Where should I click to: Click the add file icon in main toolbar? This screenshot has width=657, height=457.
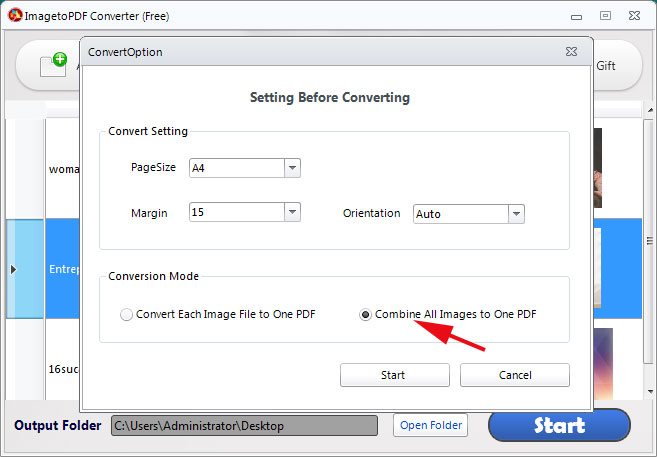53,65
